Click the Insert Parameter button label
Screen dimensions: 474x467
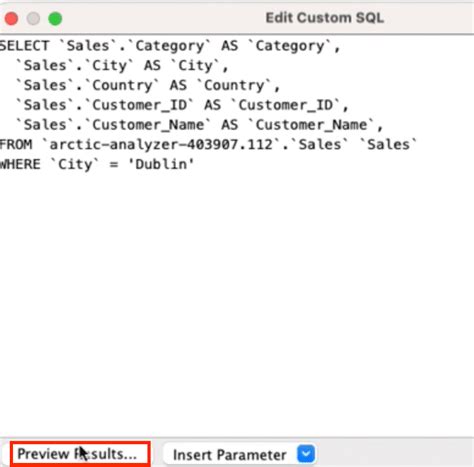[230, 455]
